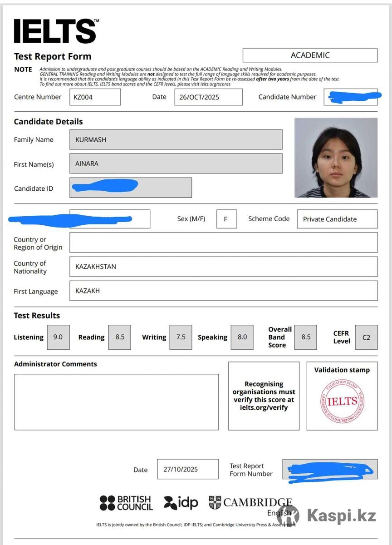Viewport: 392px width, 545px height.
Task: Click the Listening score box 9.0
Action: [x=58, y=337]
